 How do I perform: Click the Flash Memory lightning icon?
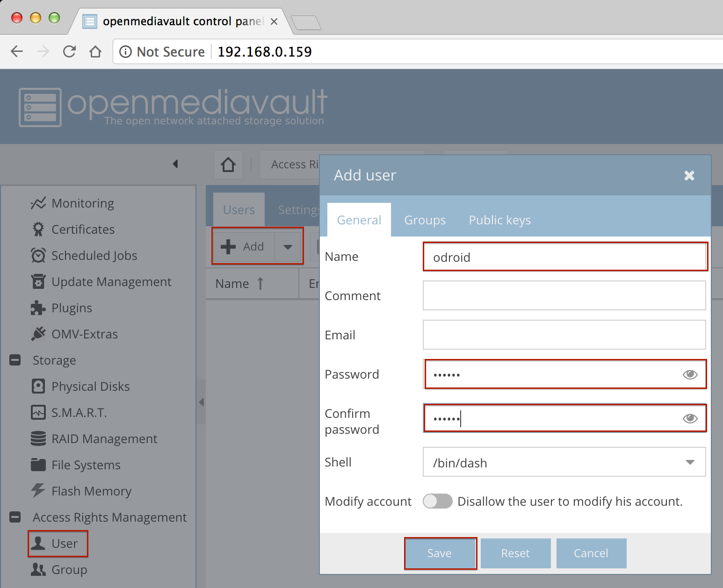38,491
